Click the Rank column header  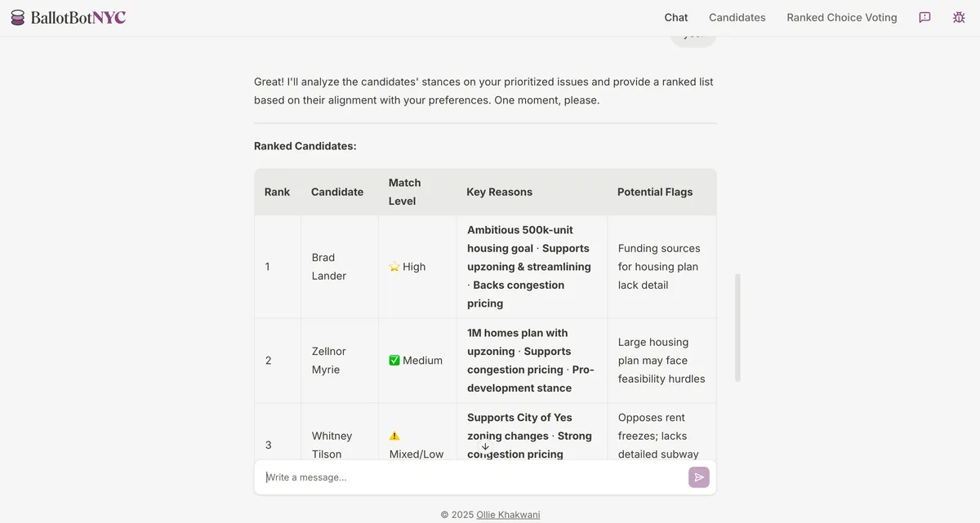[x=277, y=192]
